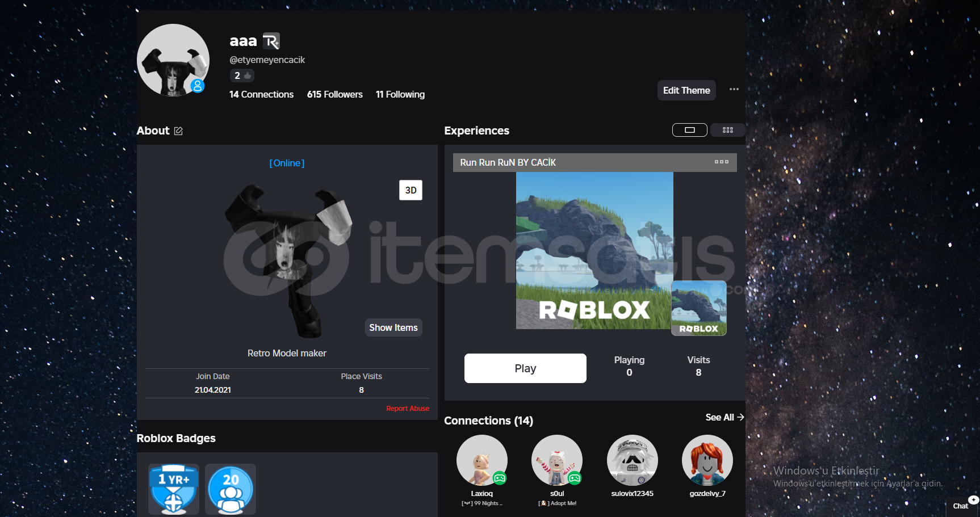Click the 99 Nights status under Laxioq
Image resolution: width=980 pixels, height=517 pixels.
coord(482,503)
